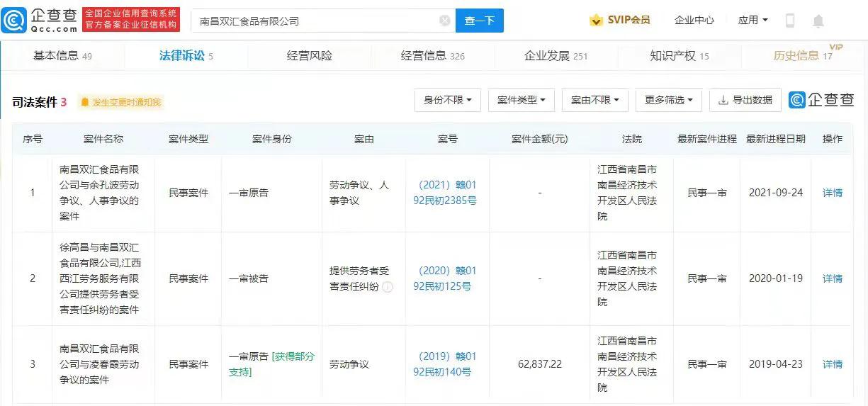Click the info icon next to 提供劳务者受害责任纠纷
The width and height of the screenshot is (868, 406).
[x=388, y=287]
